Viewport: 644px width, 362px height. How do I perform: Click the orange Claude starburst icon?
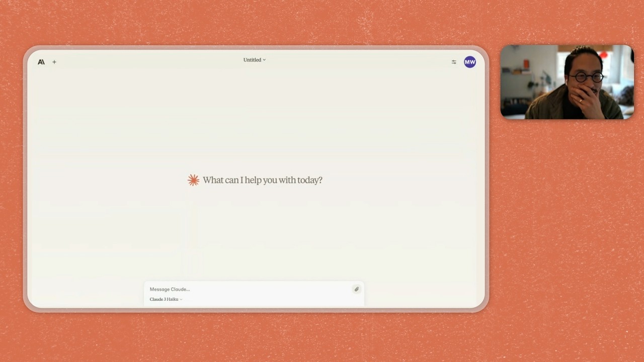pyautogui.click(x=193, y=179)
